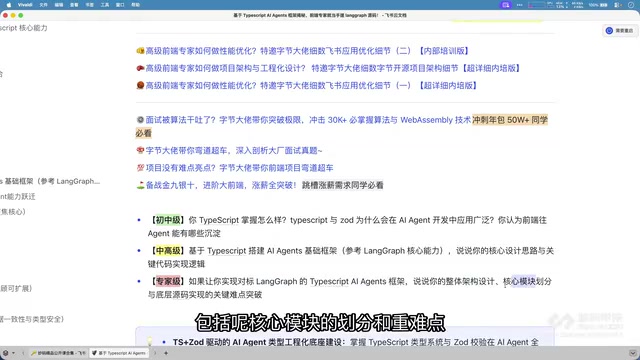Open the 书签 menu
This screenshot has height=360, width=640.
click(89, 5)
